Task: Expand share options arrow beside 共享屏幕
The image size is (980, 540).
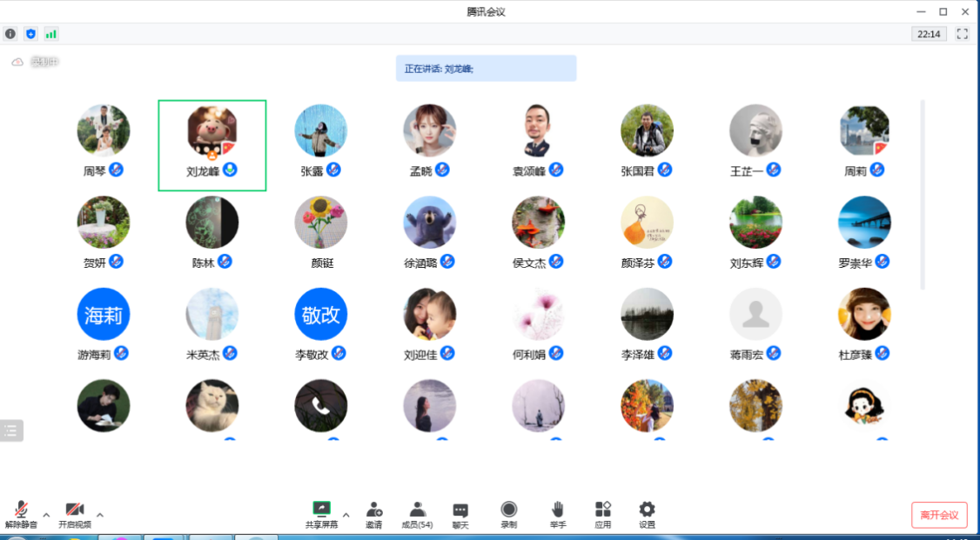Action: (x=346, y=515)
